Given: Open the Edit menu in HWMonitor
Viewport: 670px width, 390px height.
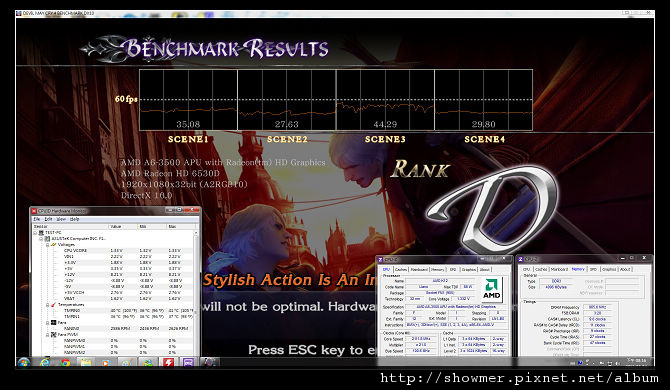Looking at the screenshot, I should click(48, 219).
